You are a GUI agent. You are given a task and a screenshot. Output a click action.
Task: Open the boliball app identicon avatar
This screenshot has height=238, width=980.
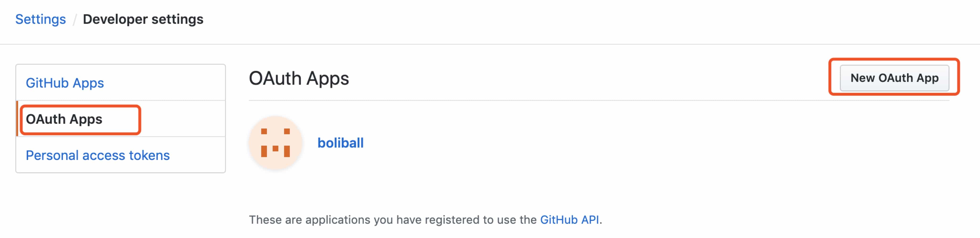[276, 143]
